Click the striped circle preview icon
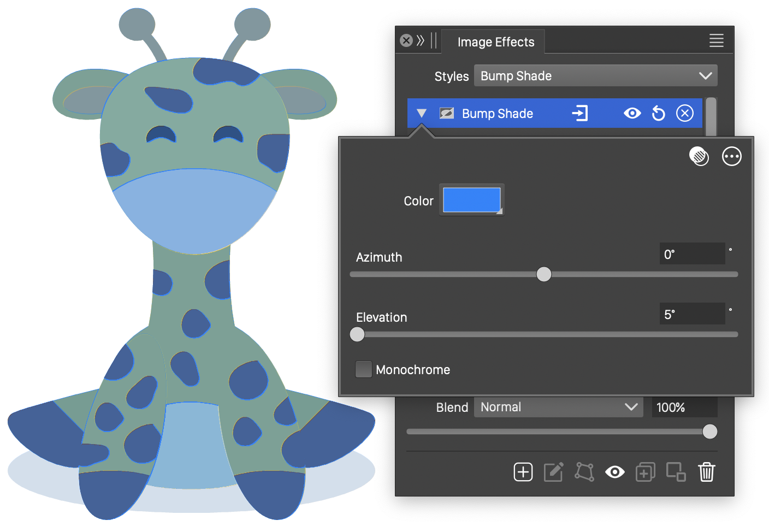The width and height of the screenshot is (769, 532). [699, 157]
